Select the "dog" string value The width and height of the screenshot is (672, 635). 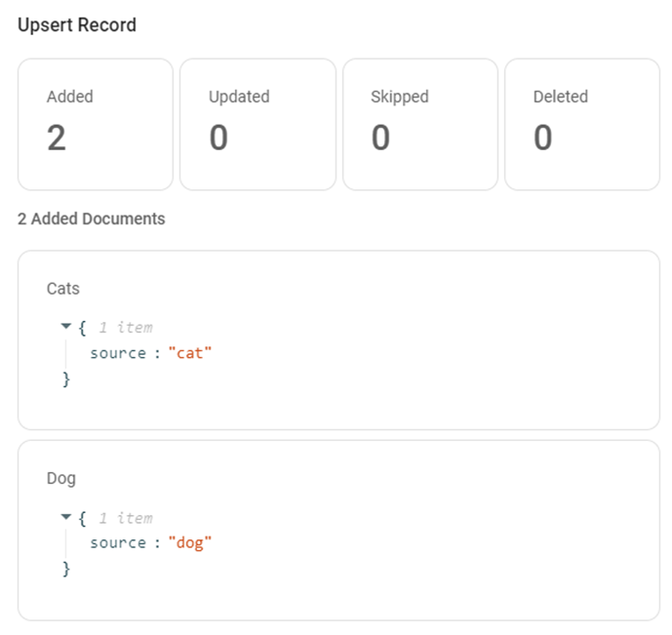click(x=190, y=543)
